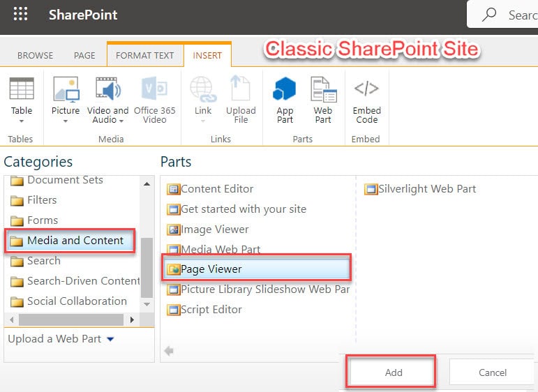The width and height of the screenshot is (538, 392).
Task: Click the Video and Audio icon
Action: tap(107, 89)
